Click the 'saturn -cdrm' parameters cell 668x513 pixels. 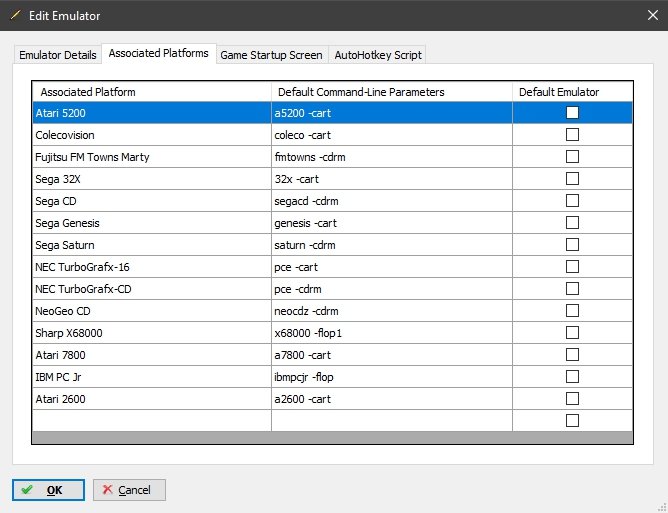(x=392, y=245)
